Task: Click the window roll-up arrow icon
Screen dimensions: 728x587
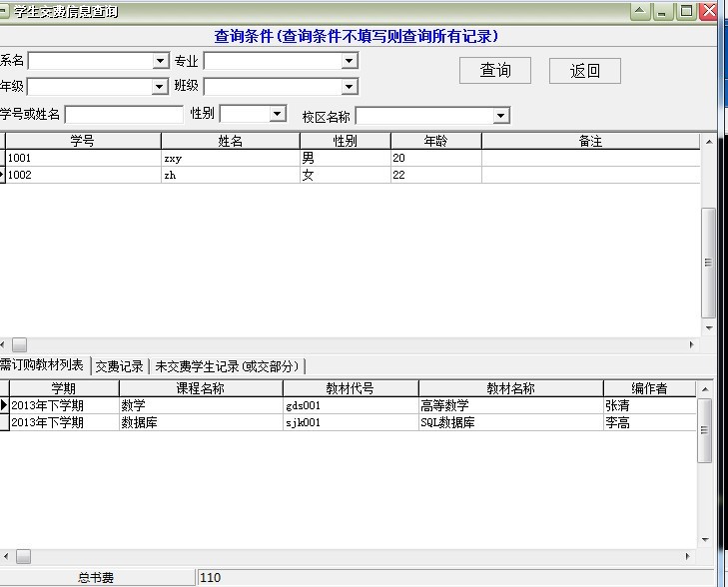Action: tap(640, 11)
